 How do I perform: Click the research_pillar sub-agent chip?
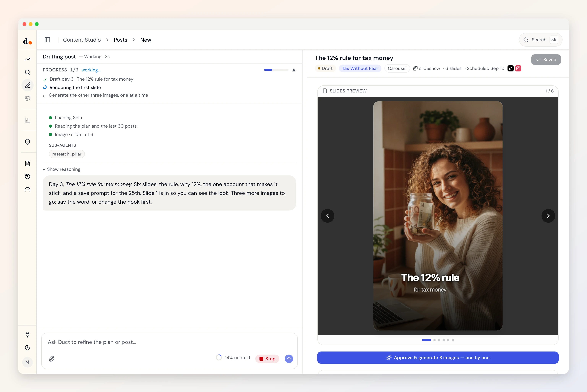click(x=67, y=154)
